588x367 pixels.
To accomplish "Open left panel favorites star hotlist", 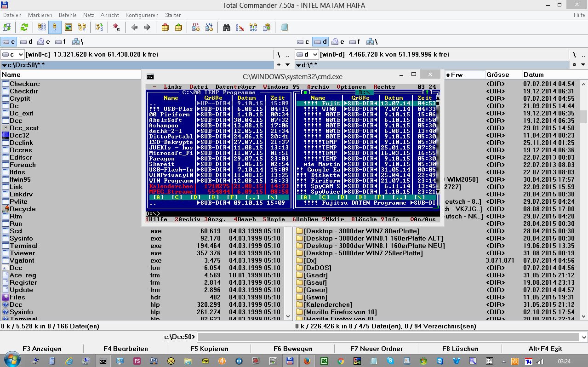I will (x=279, y=65).
